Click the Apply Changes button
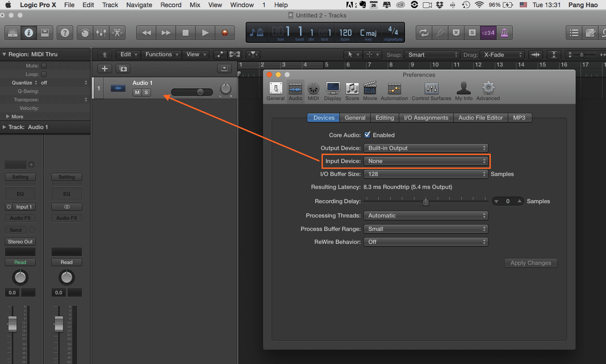This screenshot has height=364, width=606. coord(531,263)
